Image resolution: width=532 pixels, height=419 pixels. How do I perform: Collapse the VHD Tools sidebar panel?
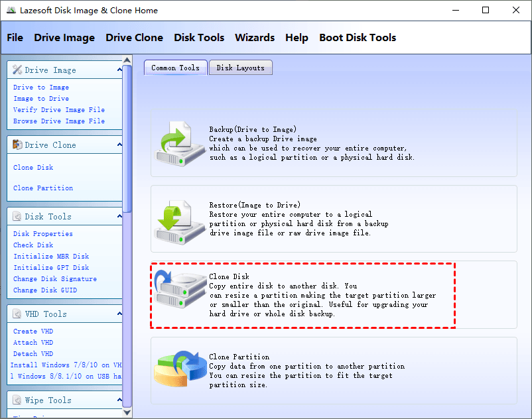click(119, 314)
